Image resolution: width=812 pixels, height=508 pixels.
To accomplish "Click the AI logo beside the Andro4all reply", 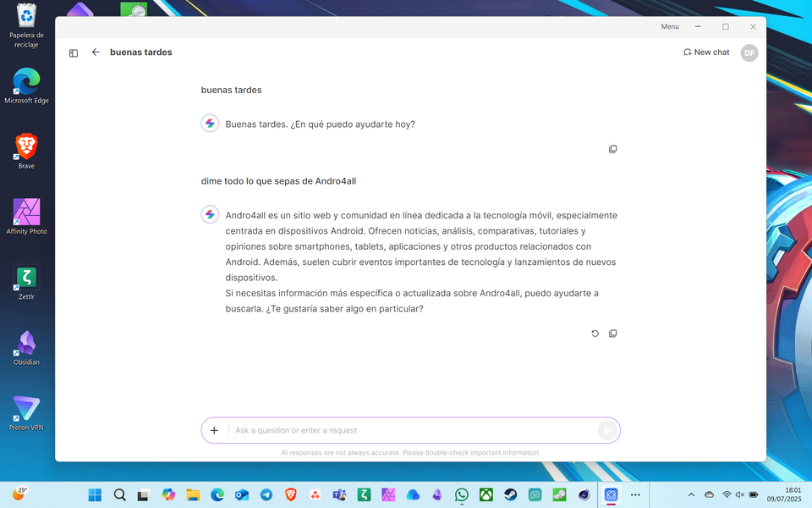I will coord(210,214).
